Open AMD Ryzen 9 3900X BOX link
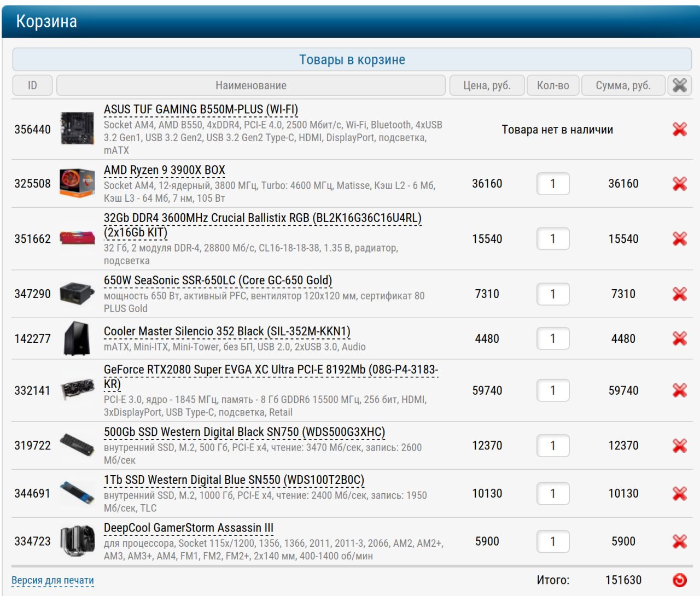Image resolution: width=700 pixels, height=596 pixels. [x=165, y=170]
